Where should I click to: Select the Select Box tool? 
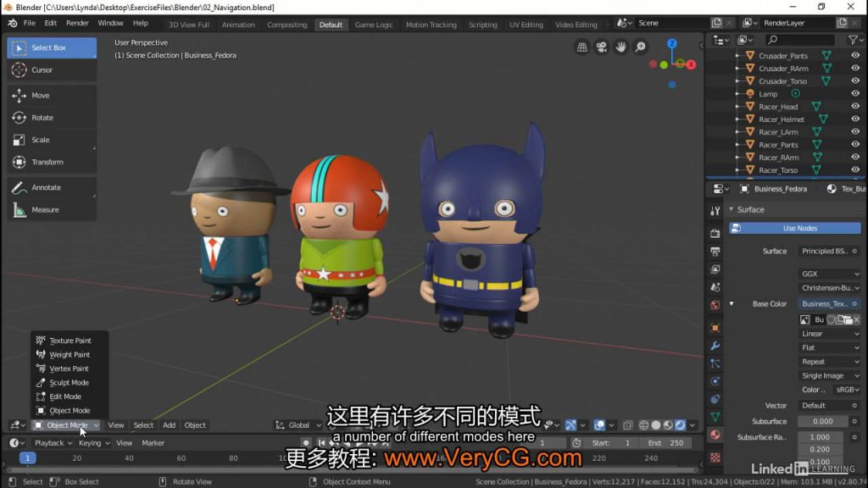[x=52, y=47]
